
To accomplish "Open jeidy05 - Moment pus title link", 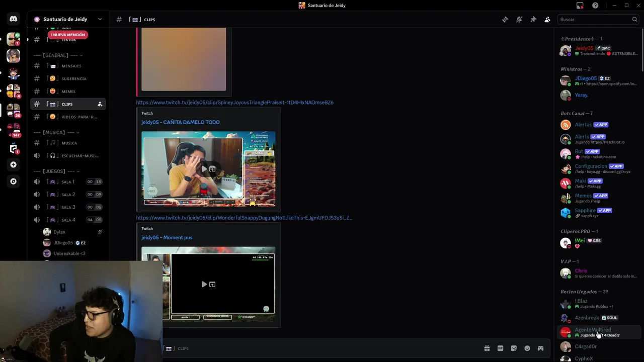I will click(x=167, y=237).
